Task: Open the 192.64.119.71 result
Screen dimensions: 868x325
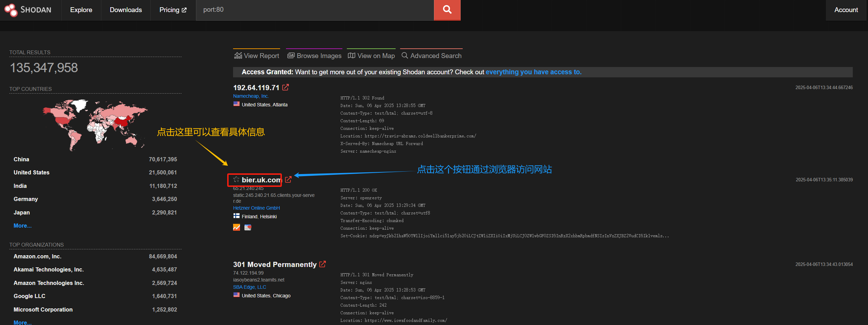Action: point(256,88)
